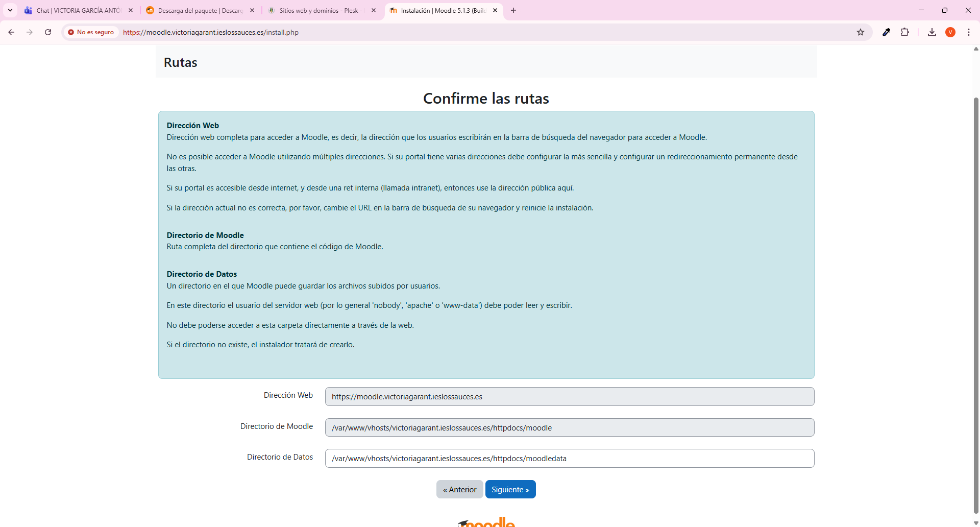Click the Dirección Web field
The width and height of the screenshot is (980, 527).
tap(570, 397)
